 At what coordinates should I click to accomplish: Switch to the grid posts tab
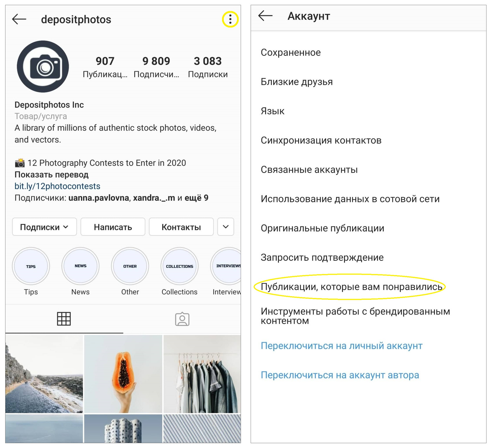pyautogui.click(x=64, y=319)
